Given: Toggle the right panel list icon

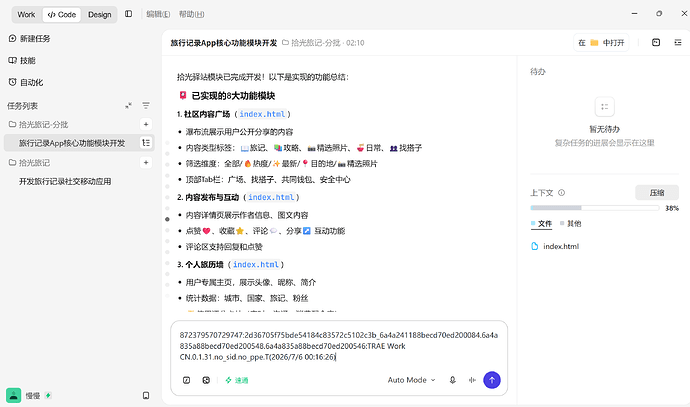Looking at the screenshot, I should click(678, 43).
